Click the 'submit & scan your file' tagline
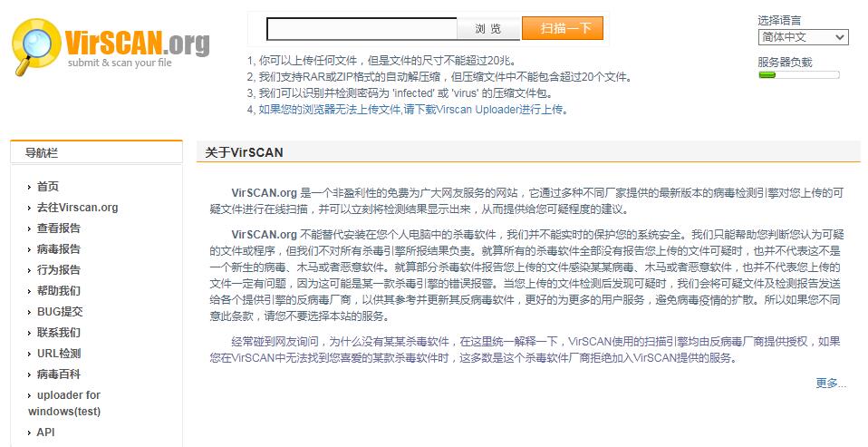The width and height of the screenshot is (868, 447). 120,63
